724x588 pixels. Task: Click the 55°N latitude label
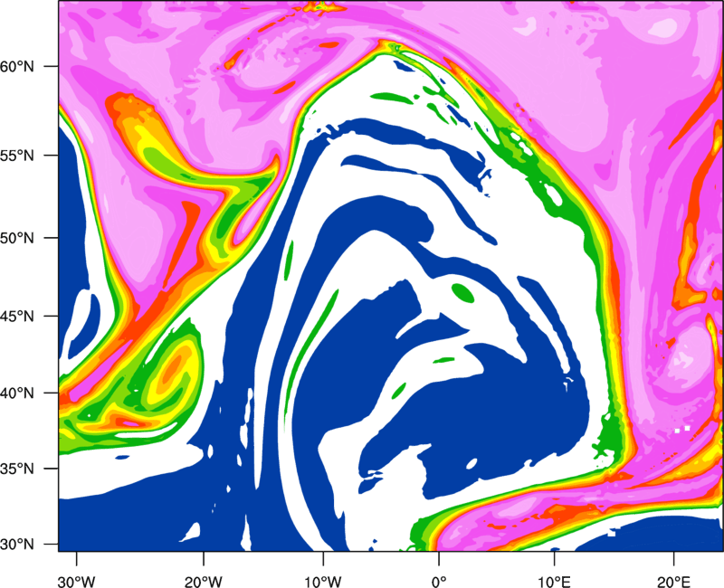(17, 155)
